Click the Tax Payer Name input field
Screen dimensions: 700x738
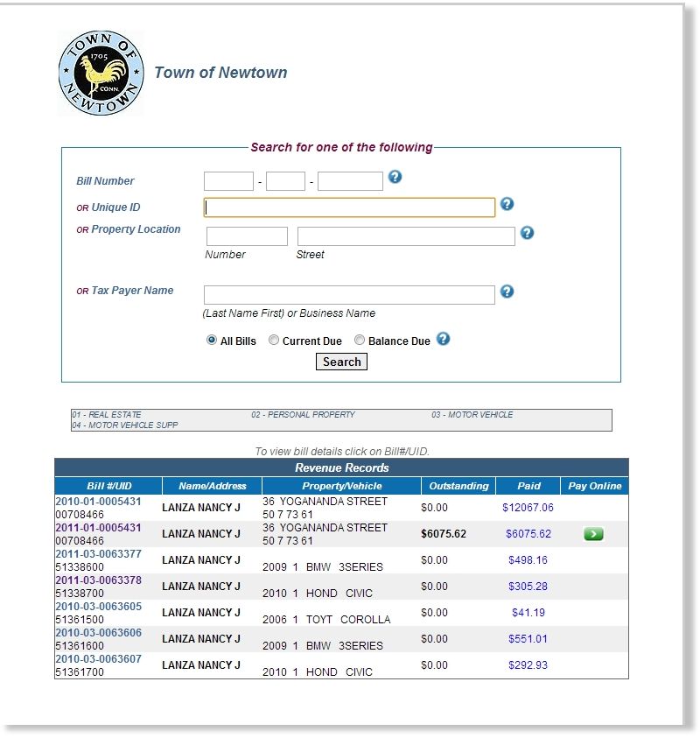[x=349, y=295]
